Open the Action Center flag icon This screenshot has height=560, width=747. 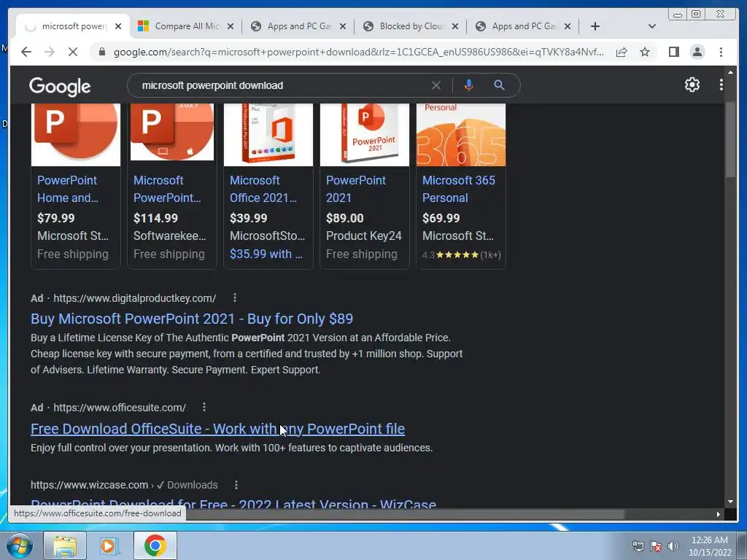pyautogui.click(x=656, y=546)
